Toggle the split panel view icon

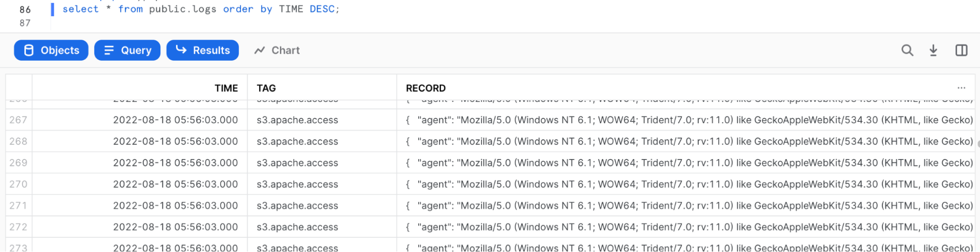961,50
